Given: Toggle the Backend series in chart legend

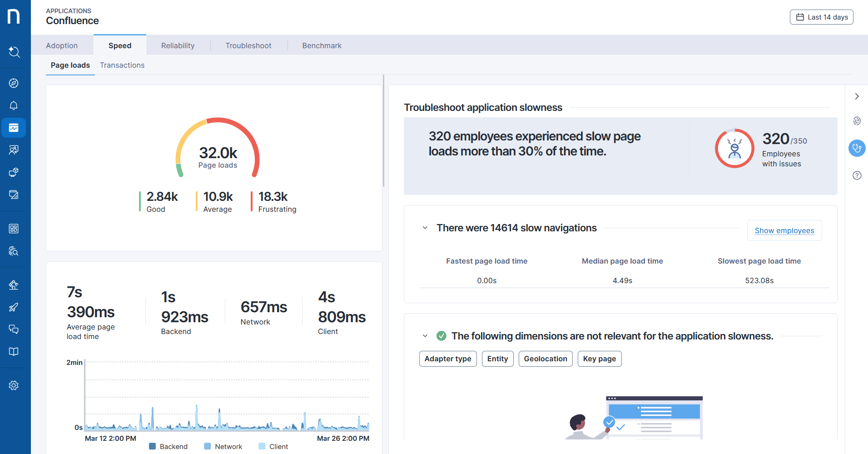Looking at the screenshot, I should coord(169,446).
